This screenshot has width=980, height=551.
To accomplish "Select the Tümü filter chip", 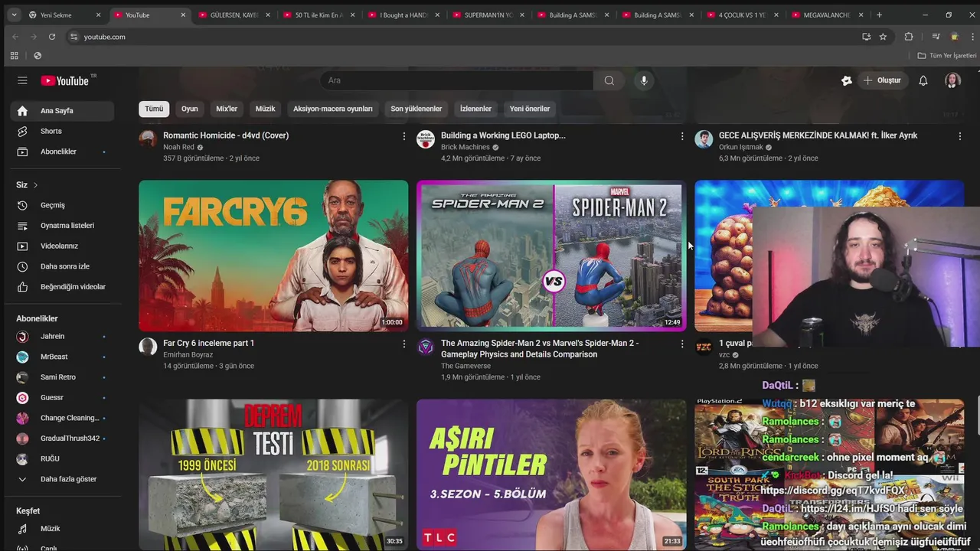I will coord(154,109).
